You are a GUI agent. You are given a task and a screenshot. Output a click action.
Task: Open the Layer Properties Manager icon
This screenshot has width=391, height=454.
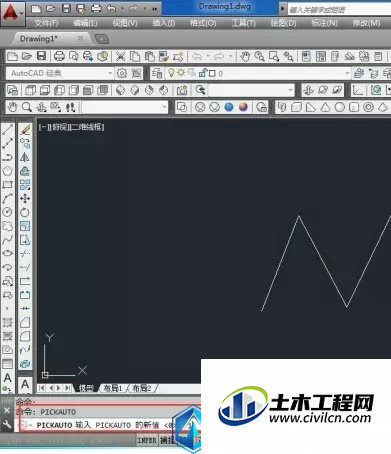click(x=157, y=73)
